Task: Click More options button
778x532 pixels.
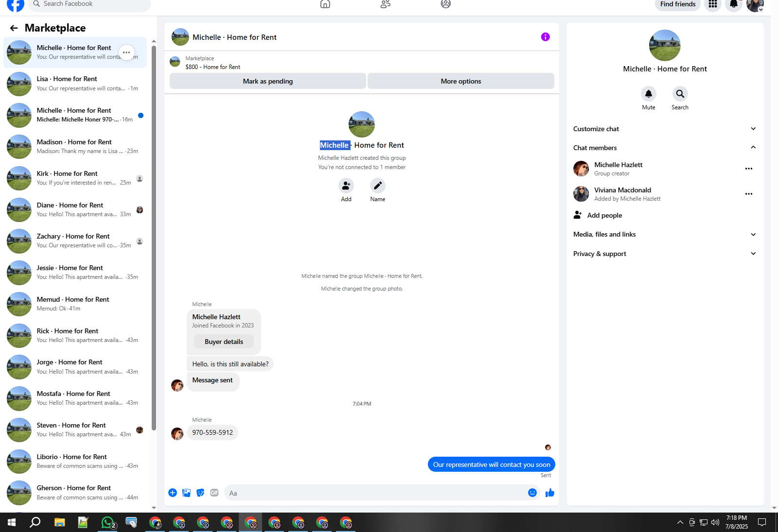Action: point(460,81)
